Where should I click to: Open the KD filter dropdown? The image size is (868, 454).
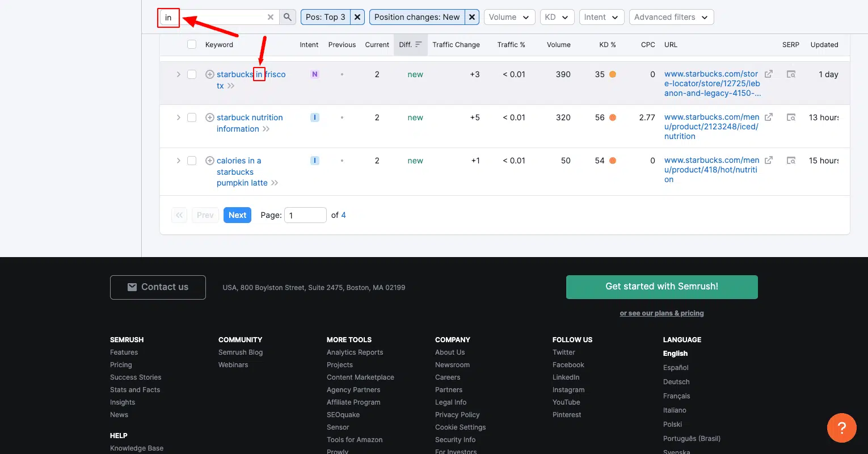(557, 17)
